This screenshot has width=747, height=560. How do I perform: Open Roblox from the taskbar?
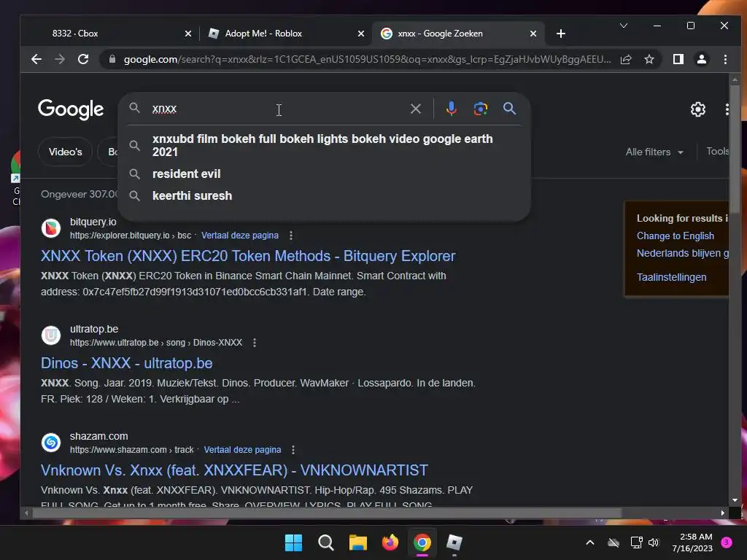(x=454, y=542)
